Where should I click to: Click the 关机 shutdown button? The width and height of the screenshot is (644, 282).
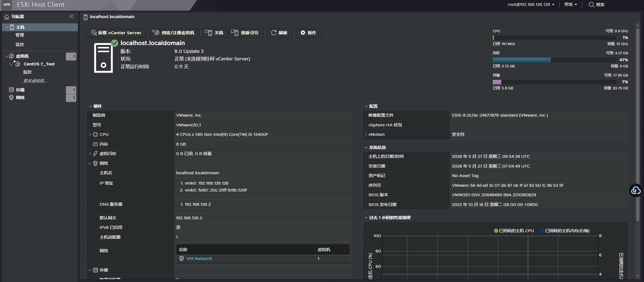215,33
